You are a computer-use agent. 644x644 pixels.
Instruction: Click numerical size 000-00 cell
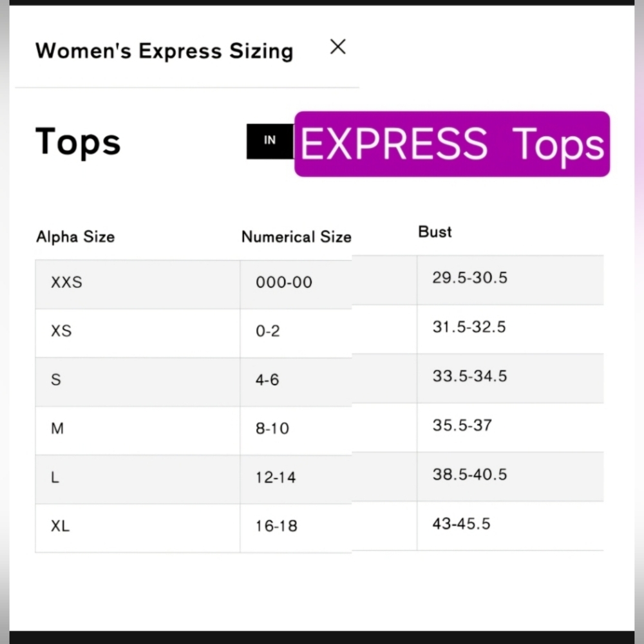click(296, 283)
